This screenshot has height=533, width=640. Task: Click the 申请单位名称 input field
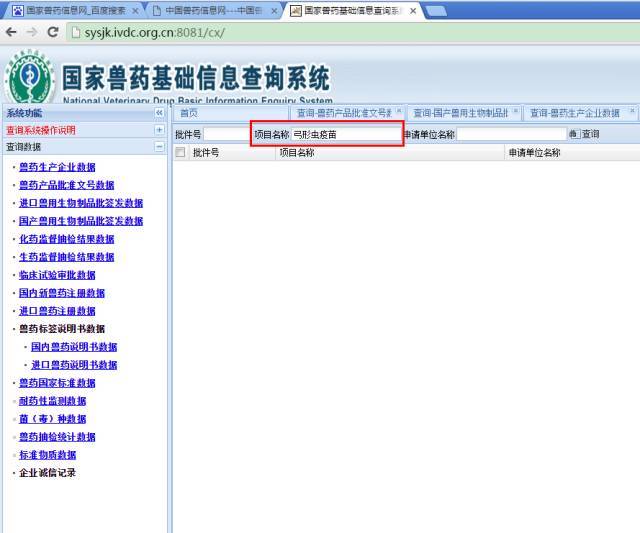point(510,134)
